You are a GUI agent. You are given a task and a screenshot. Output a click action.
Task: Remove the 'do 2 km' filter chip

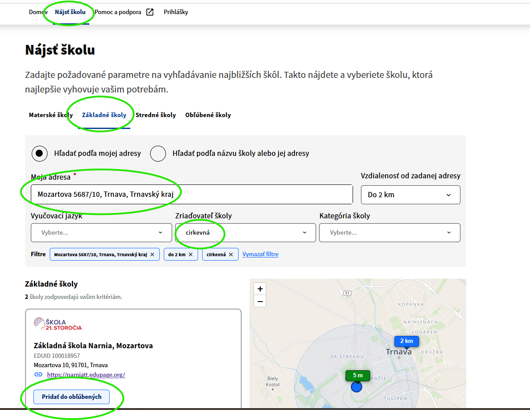coord(191,254)
